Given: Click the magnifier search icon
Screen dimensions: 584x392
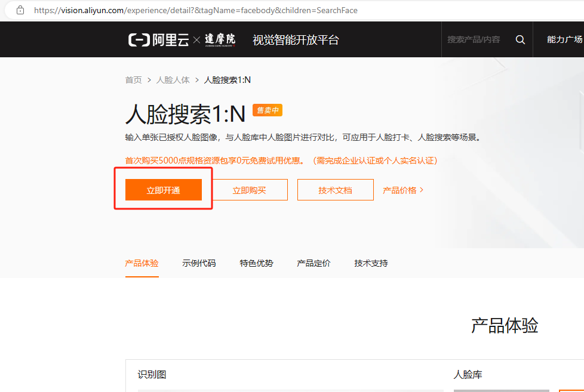Looking at the screenshot, I should click(x=520, y=39).
